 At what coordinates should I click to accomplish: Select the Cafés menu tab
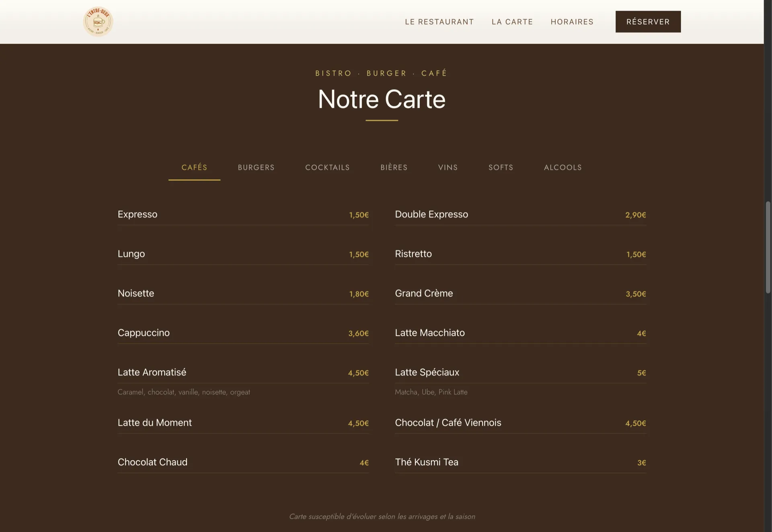click(194, 168)
